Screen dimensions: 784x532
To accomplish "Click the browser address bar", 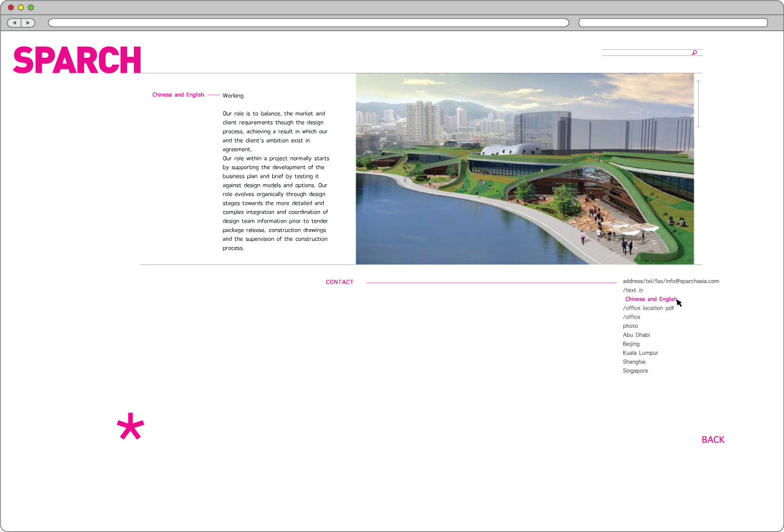I will [308, 23].
